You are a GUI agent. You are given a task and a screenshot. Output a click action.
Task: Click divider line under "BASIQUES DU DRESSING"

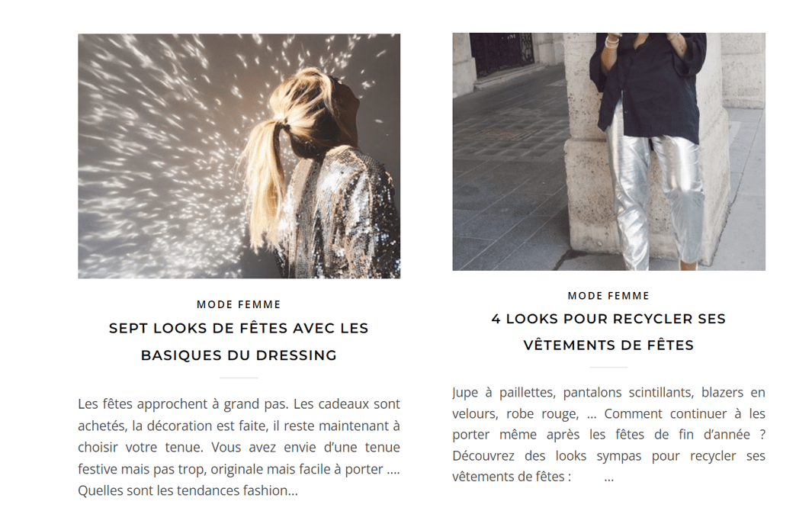point(239,378)
